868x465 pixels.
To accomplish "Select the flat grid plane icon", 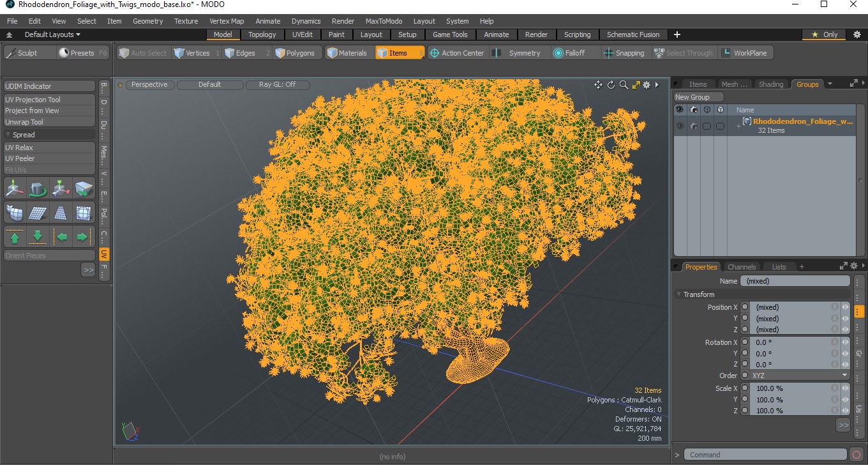I will pos(38,213).
